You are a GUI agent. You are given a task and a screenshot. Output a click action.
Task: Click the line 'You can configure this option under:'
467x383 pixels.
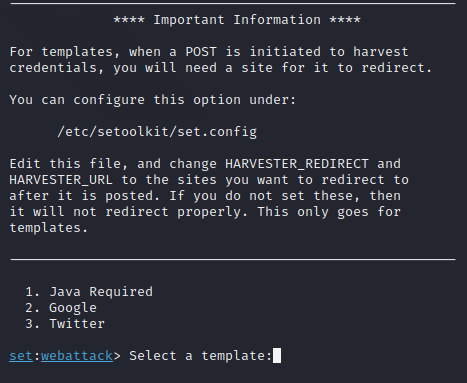153,100
